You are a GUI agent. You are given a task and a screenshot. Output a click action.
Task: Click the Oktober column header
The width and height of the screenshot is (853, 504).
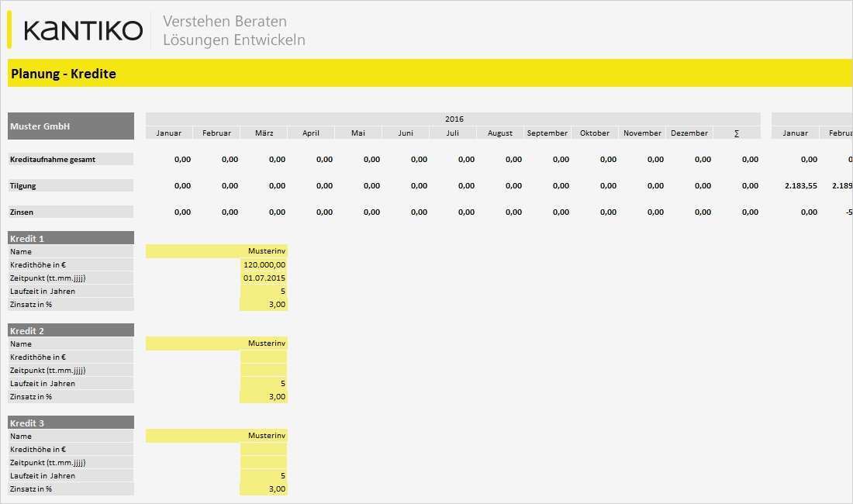coord(595,133)
